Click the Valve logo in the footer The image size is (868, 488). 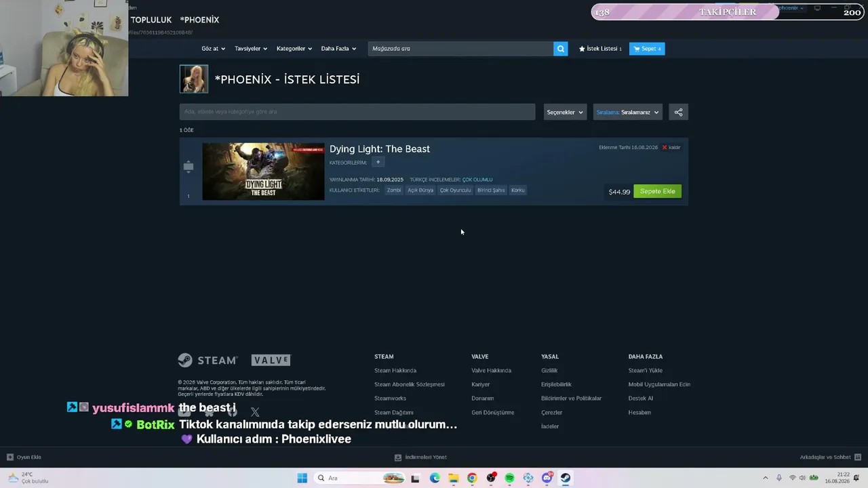point(271,360)
